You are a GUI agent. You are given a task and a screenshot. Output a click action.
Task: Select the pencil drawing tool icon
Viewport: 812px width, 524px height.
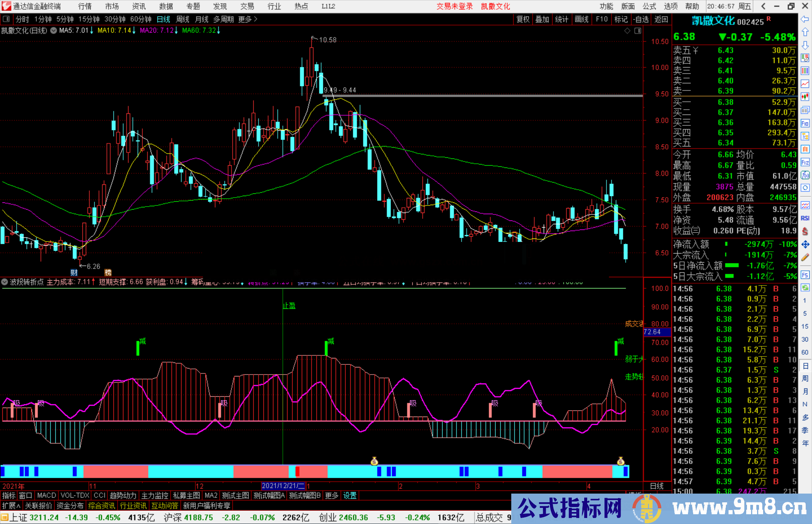point(805,257)
